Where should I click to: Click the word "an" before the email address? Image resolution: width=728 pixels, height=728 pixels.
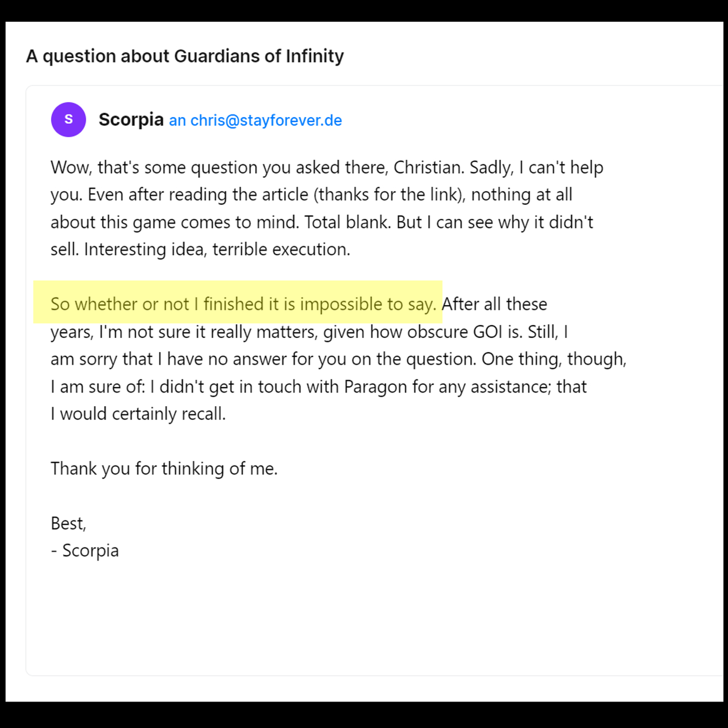point(177,121)
